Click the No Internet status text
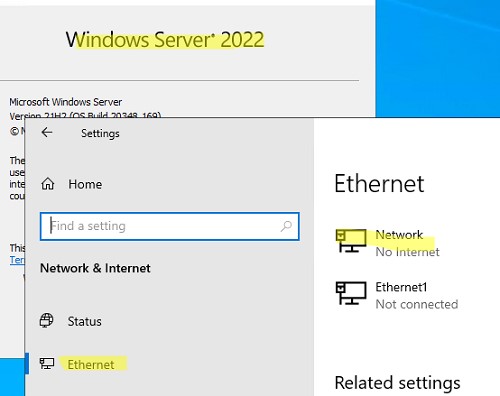 click(x=407, y=252)
